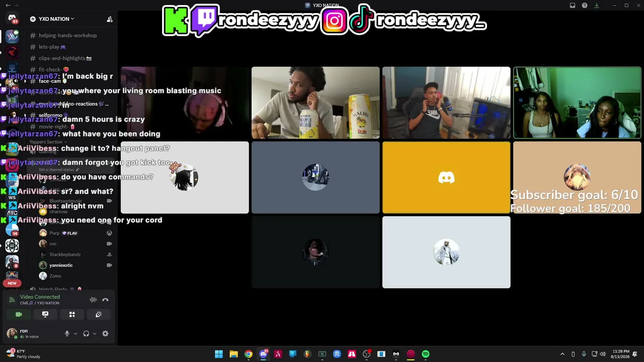The width and height of the screenshot is (644, 362).
Task: Open Windows notification bell
Action: pos(635,354)
